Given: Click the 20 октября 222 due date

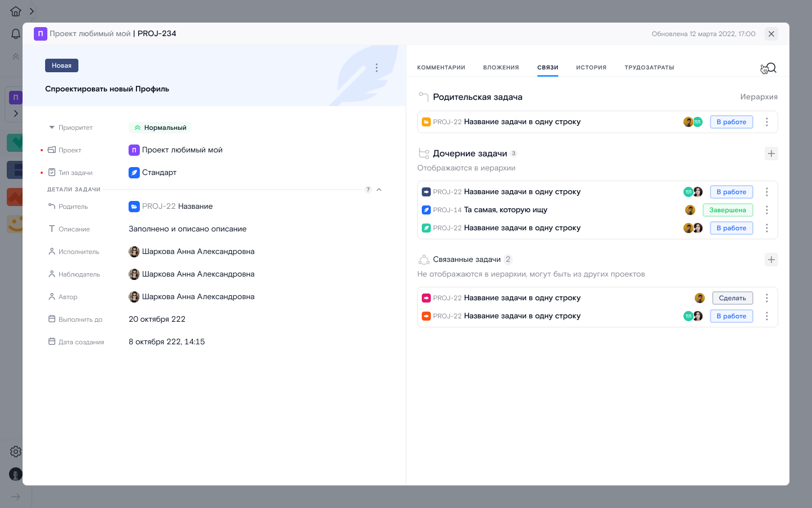Looking at the screenshot, I should coord(157,319).
